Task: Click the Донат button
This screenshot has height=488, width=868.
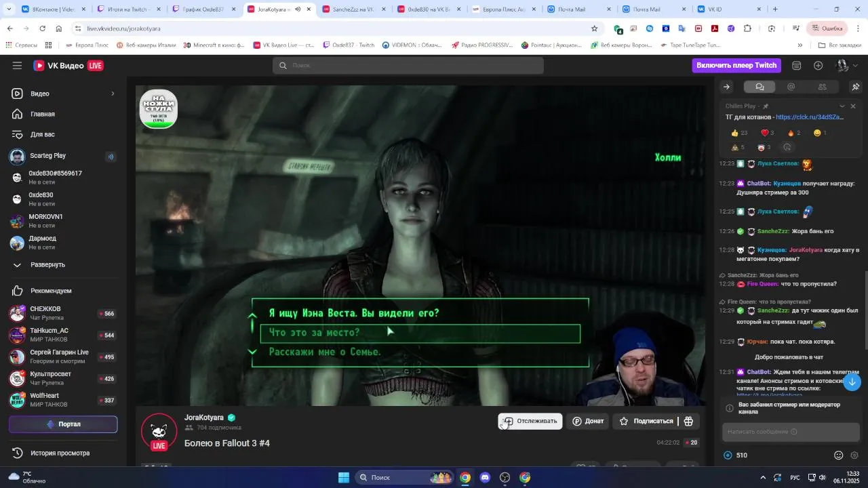Action: click(588, 421)
